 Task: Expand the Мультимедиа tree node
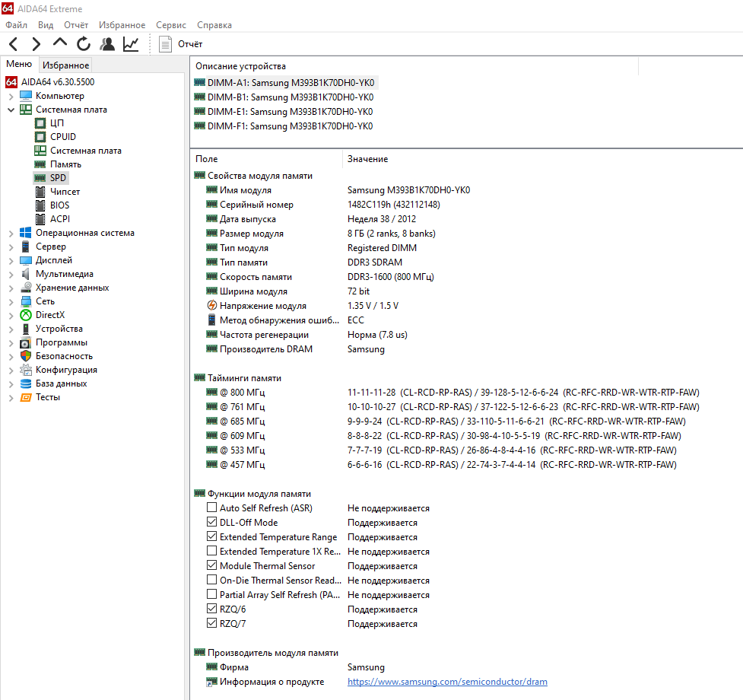(11, 275)
